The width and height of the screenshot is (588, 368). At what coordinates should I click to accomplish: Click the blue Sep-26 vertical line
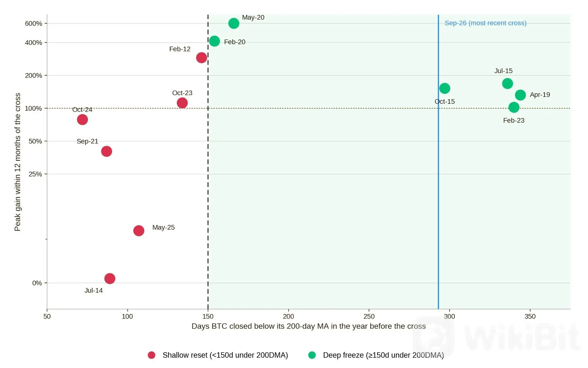438,172
